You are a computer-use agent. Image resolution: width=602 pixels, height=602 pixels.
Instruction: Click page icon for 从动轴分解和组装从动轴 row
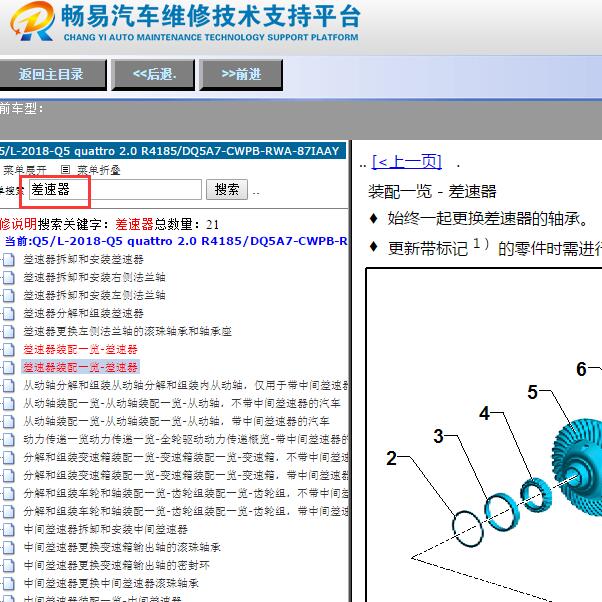click(8, 385)
